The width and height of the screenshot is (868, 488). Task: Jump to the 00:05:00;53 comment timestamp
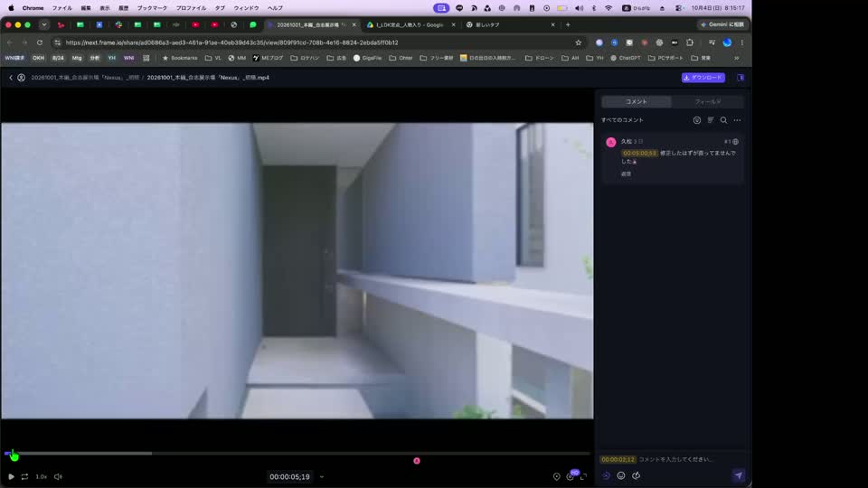639,154
